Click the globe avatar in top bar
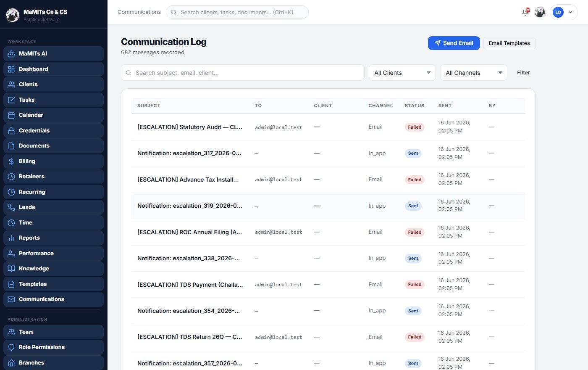The image size is (588, 370). click(x=540, y=12)
